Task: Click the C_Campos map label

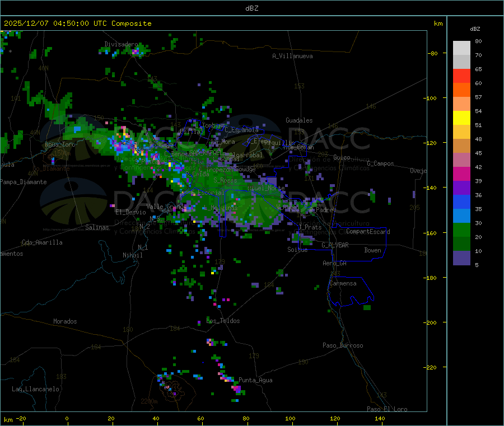Action: 380,163
